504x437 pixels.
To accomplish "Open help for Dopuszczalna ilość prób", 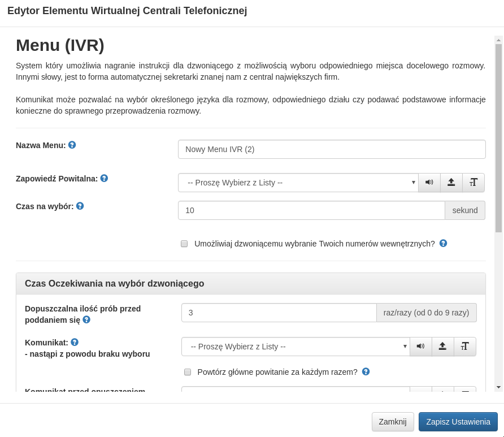I will click(x=86, y=319).
